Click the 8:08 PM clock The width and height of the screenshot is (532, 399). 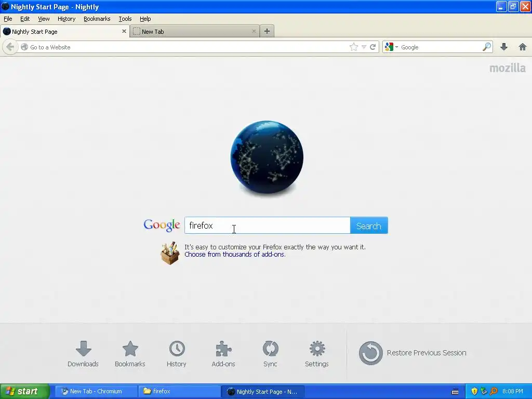pos(513,391)
